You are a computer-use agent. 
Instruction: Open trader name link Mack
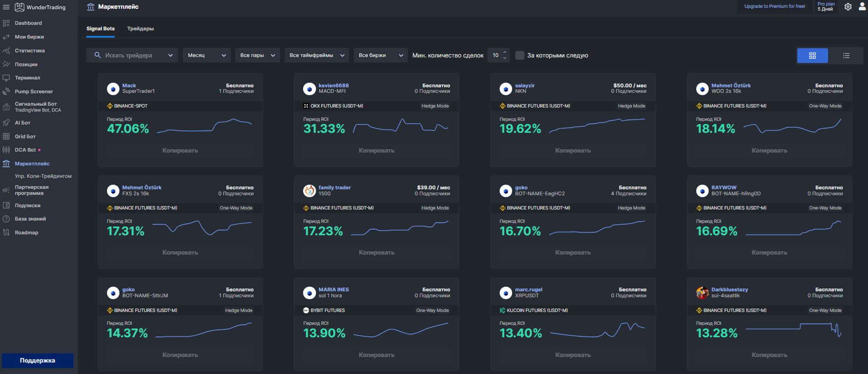pyautogui.click(x=129, y=85)
